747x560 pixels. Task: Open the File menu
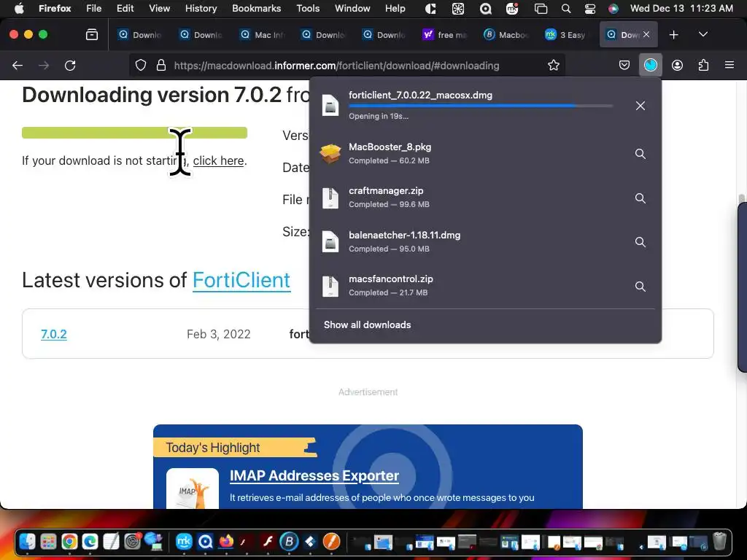point(94,8)
